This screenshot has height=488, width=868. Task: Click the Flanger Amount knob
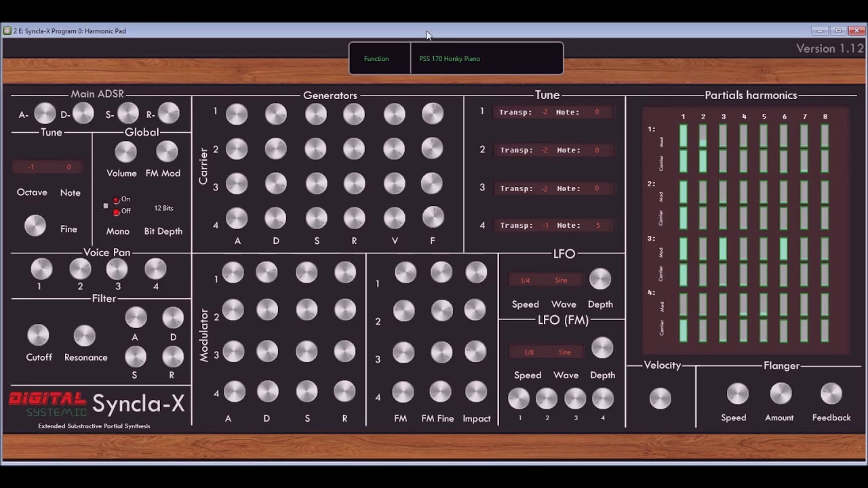coord(781,393)
